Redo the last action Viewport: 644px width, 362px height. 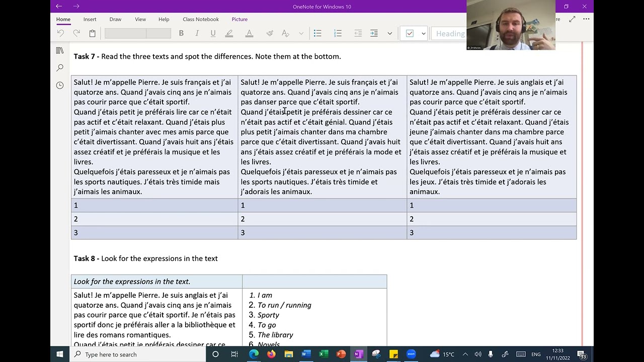coord(76,33)
